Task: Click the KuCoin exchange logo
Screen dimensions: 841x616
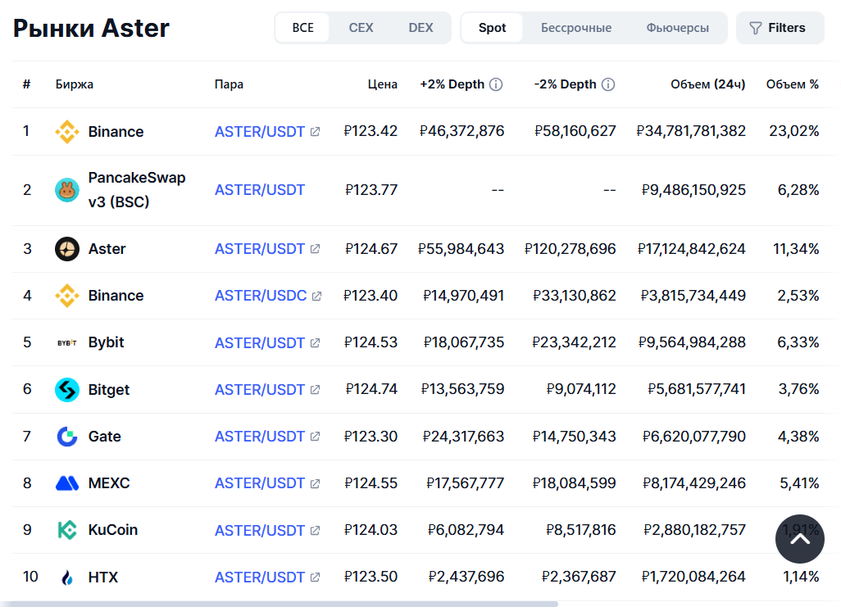Action: pos(67,530)
